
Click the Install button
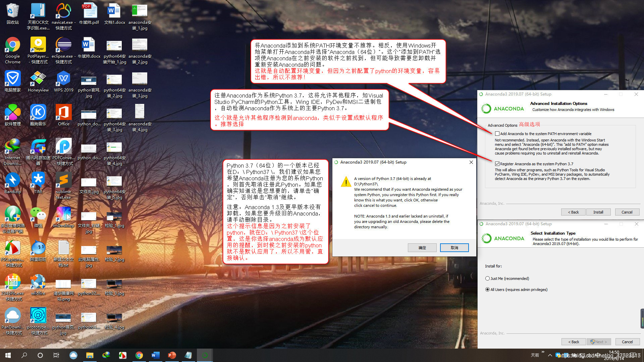click(x=598, y=212)
